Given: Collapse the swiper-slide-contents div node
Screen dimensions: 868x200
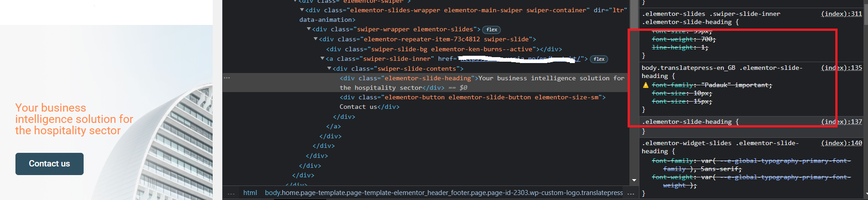Looking at the screenshot, I should (329, 68).
